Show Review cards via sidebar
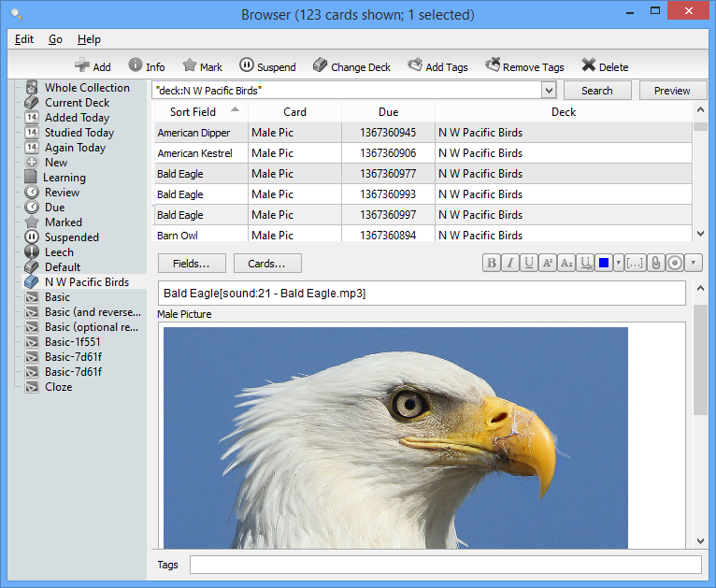This screenshot has height=588, width=716. click(52, 193)
